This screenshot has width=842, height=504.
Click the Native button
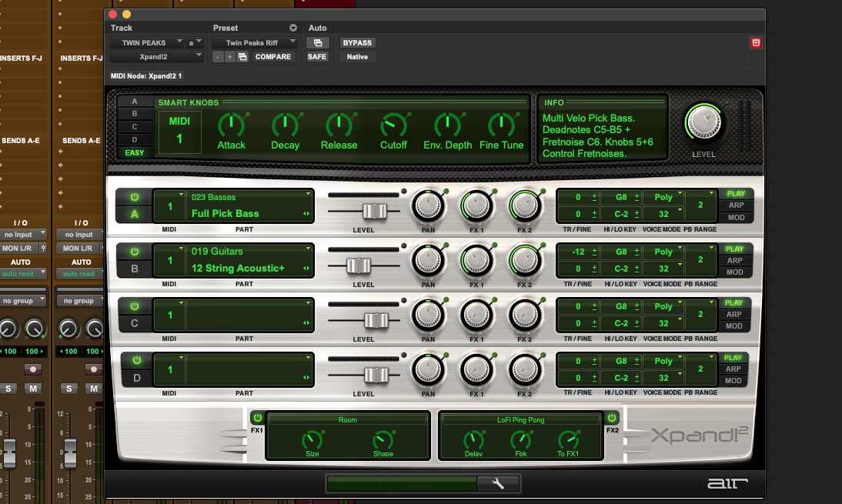(357, 56)
